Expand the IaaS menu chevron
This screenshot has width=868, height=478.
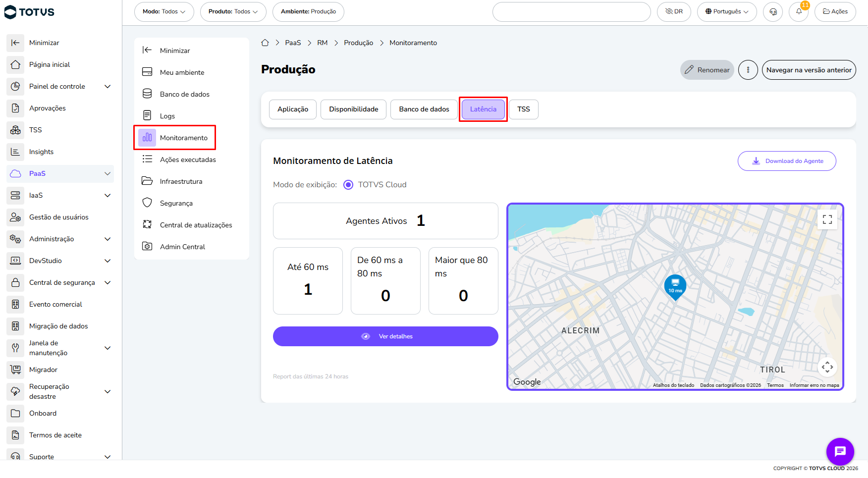click(108, 195)
